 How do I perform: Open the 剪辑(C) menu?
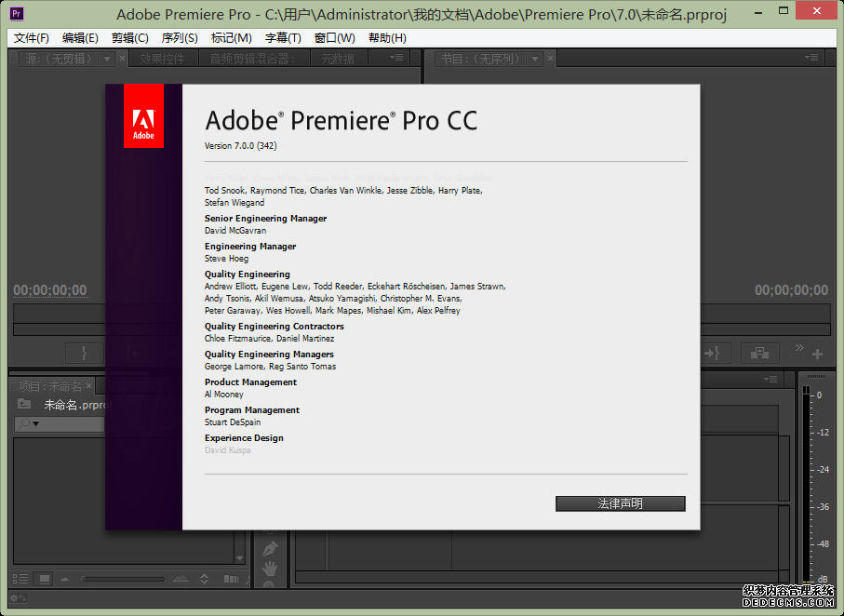click(129, 38)
